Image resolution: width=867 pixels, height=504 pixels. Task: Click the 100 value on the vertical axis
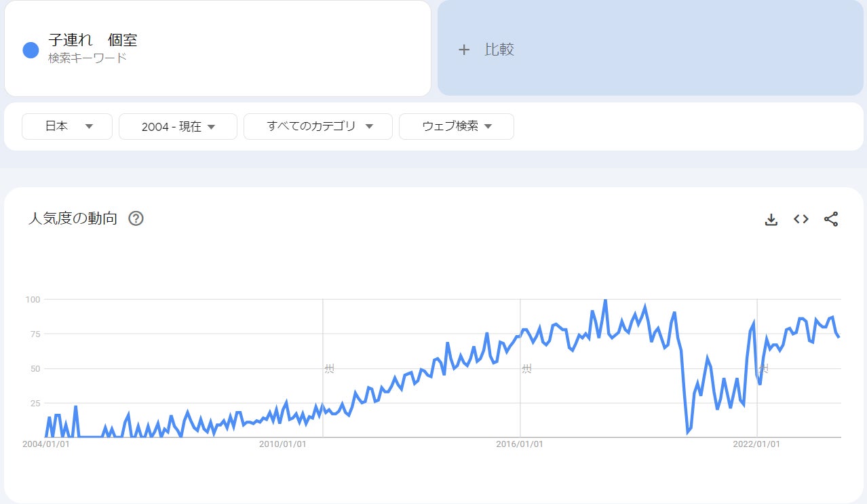pos(33,299)
